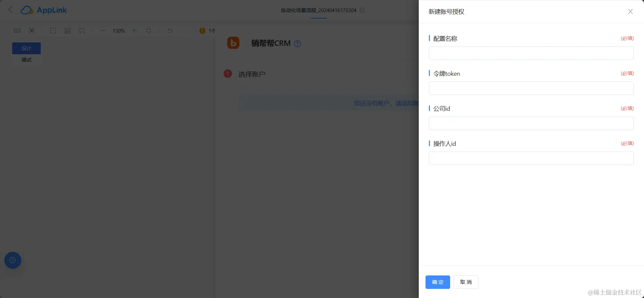644x298 pixels.
Task: Open the AppLink logo home
Action: [43, 10]
